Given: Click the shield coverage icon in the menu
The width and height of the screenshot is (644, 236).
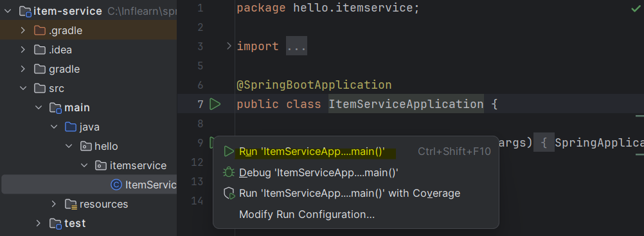Looking at the screenshot, I should click(229, 194).
